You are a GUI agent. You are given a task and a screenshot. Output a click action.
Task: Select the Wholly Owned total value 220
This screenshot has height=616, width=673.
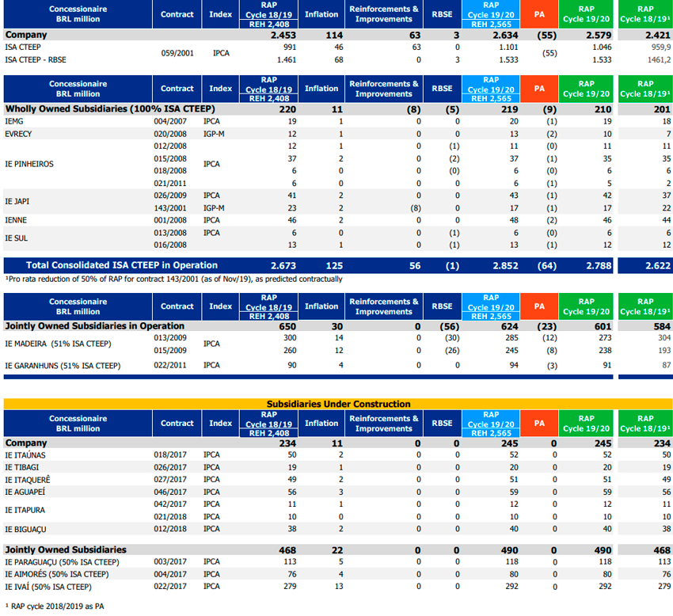click(x=287, y=109)
